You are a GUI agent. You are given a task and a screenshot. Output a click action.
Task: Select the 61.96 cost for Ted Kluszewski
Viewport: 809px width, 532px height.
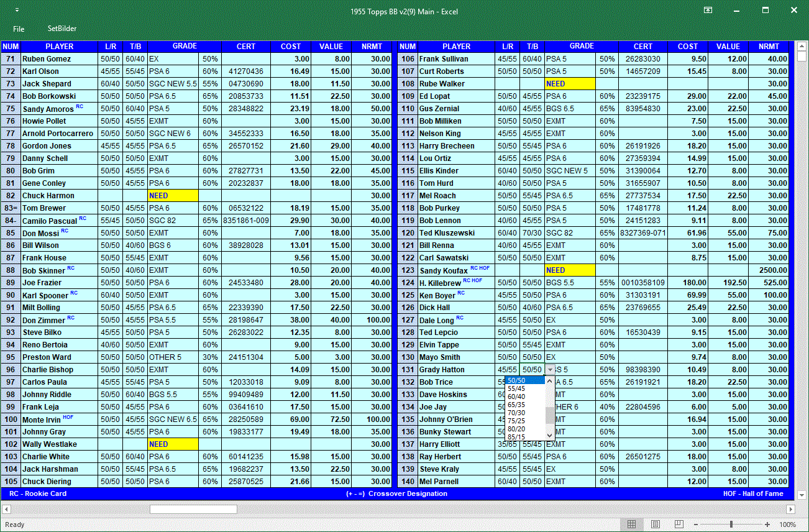point(688,233)
